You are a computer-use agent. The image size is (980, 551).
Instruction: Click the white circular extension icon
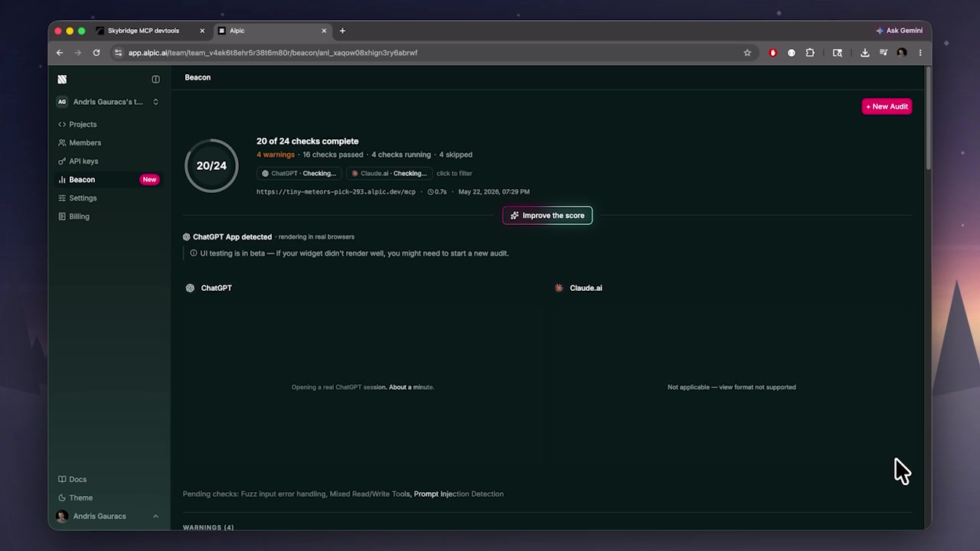[792, 53]
